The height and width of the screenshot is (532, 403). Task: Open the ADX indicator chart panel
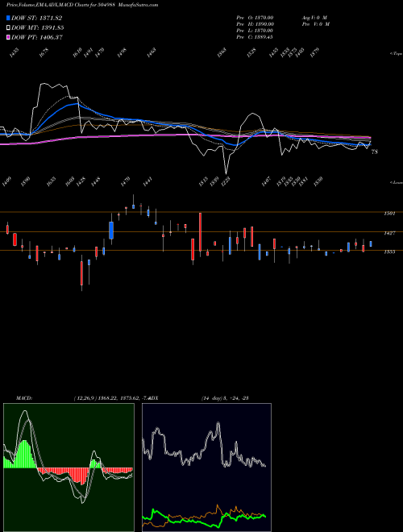click(206, 468)
